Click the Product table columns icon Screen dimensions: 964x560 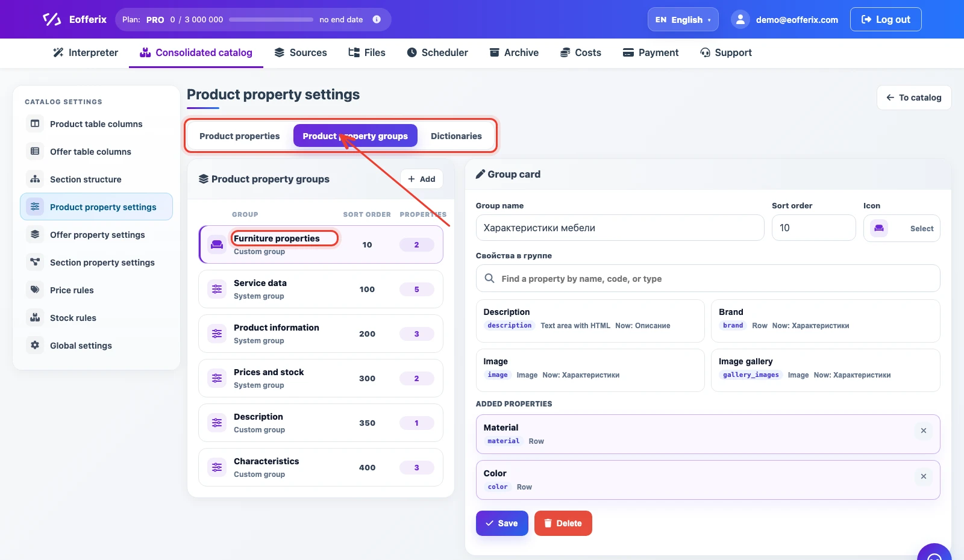35,123
